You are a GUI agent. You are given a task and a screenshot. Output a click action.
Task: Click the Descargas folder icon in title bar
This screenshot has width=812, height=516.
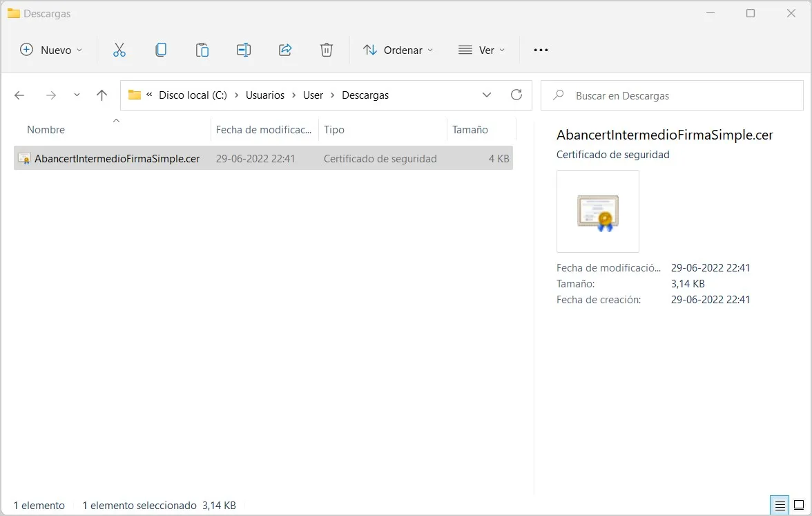point(14,14)
